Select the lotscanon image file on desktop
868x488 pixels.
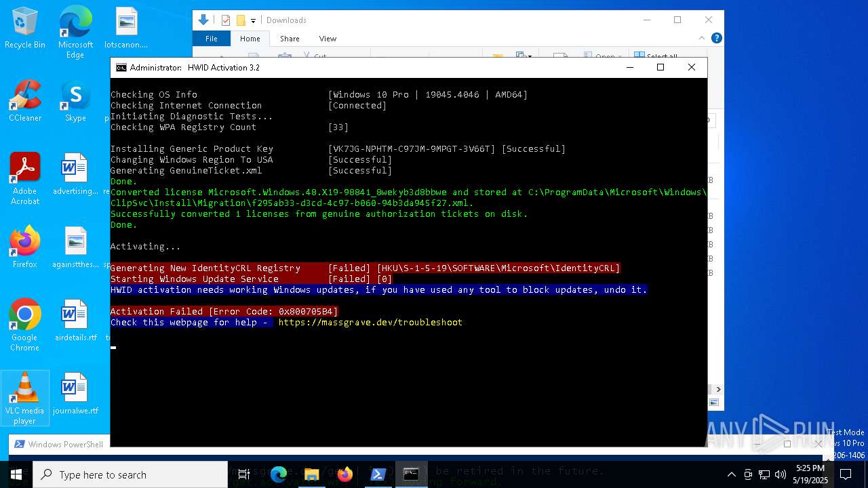click(x=126, y=28)
